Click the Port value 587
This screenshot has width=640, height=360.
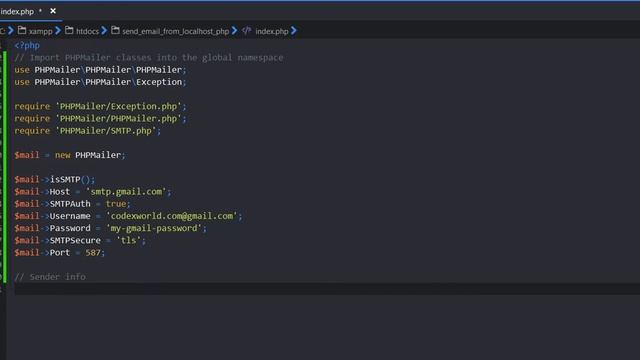tap(93, 253)
